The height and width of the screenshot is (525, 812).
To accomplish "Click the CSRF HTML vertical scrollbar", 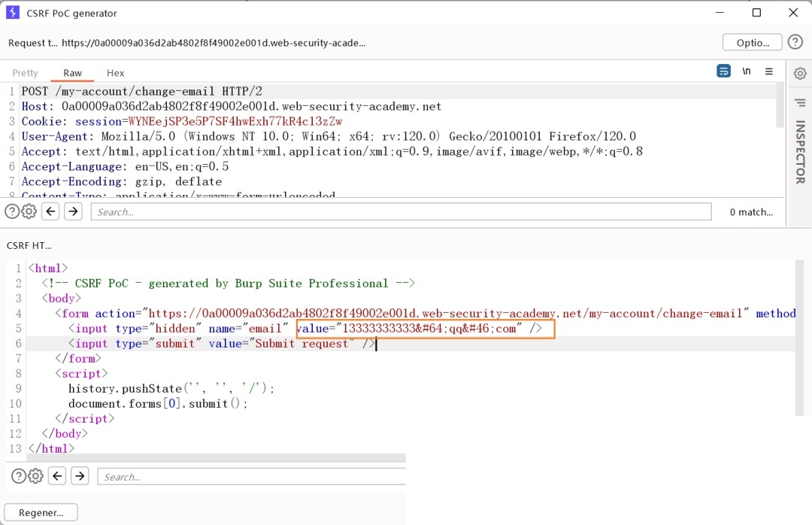I will click(x=800, y=338).
